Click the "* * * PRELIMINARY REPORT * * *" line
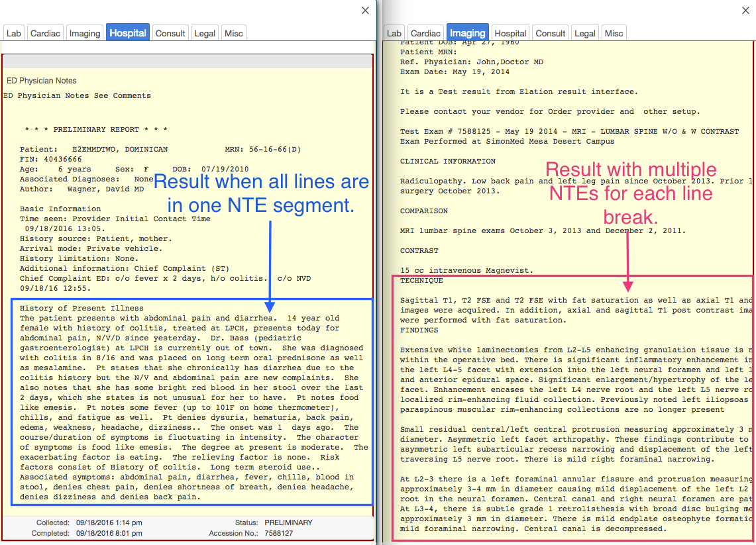Screen dimensions: 756x545 tap(97, 130)
